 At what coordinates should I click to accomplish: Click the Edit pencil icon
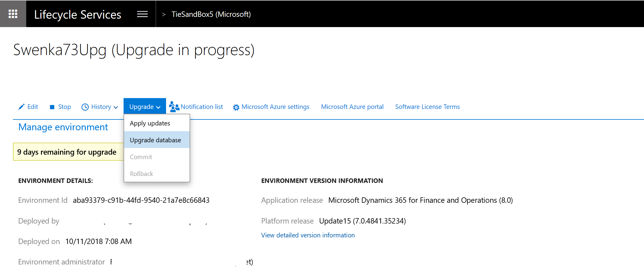21,107
